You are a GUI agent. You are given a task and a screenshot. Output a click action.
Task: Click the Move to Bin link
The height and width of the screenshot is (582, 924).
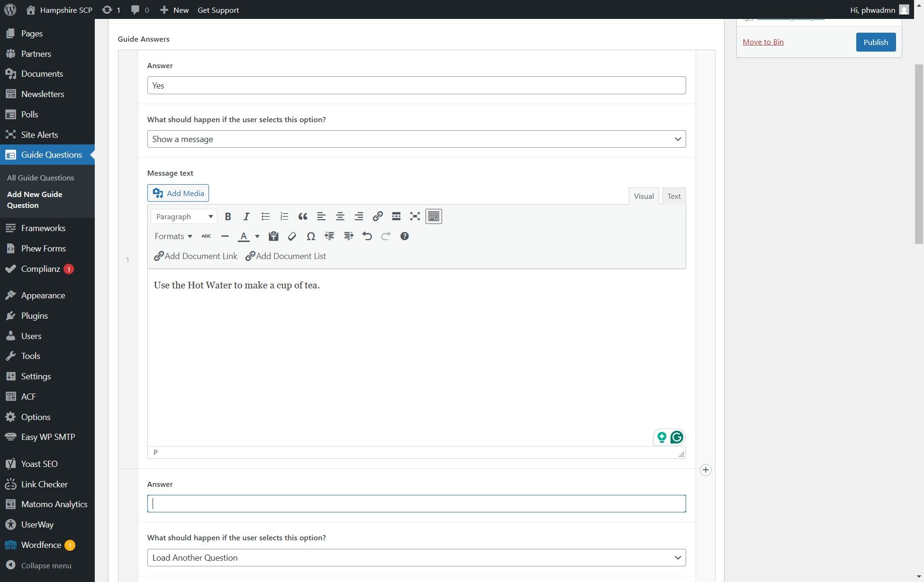pyautogui.click(x=763, y=42)
